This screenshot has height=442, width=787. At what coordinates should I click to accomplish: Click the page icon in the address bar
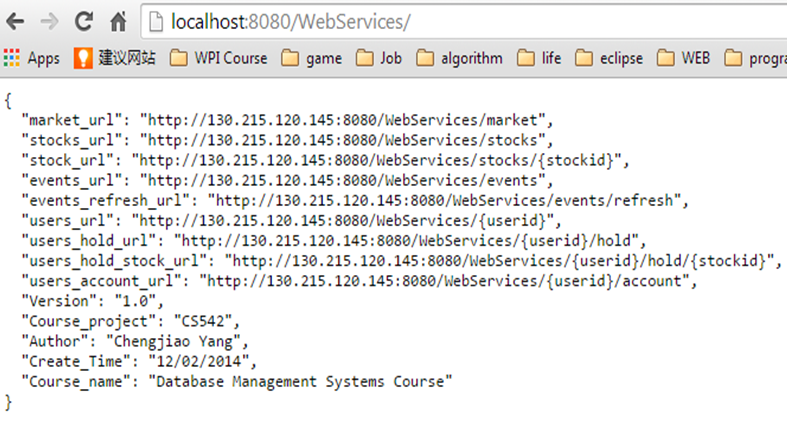tap(156, 22)
